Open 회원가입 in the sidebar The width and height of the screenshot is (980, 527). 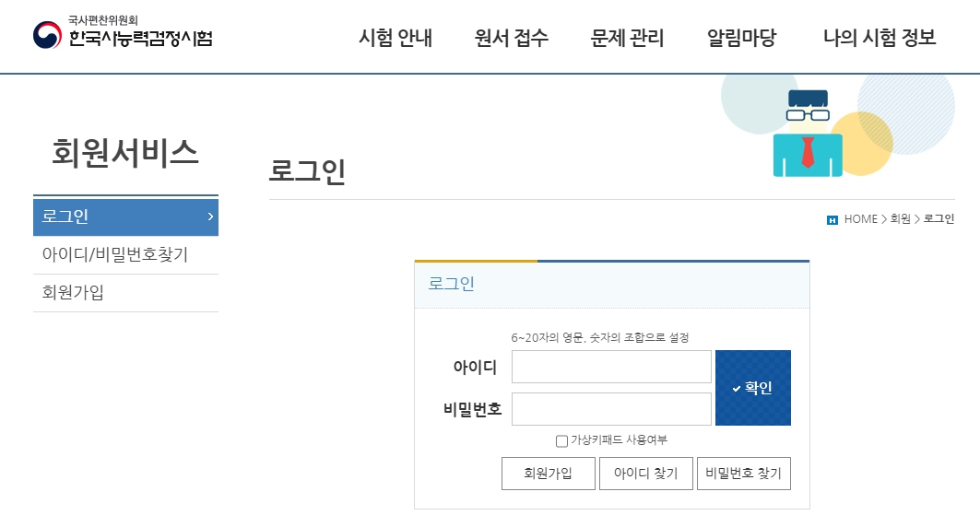pyautogui.click(x=125, y=292)
